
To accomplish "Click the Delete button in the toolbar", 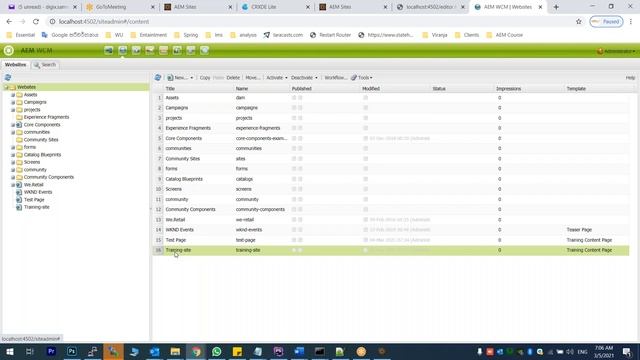I will 233,78.
